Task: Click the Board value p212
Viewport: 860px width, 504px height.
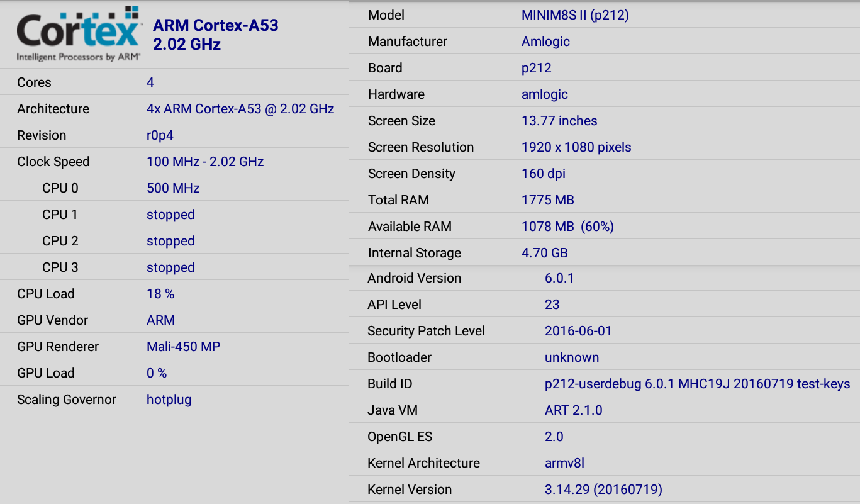Action: 536,68
